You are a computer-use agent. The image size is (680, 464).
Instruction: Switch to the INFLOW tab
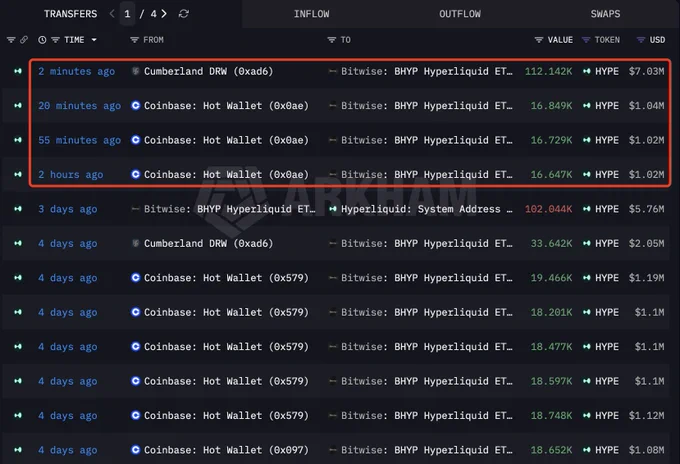(x=311, y=14)
